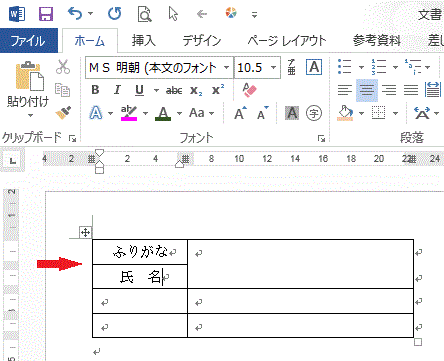Click the Word application icon
Screen dimensions: 444x361
pos(17,14)
